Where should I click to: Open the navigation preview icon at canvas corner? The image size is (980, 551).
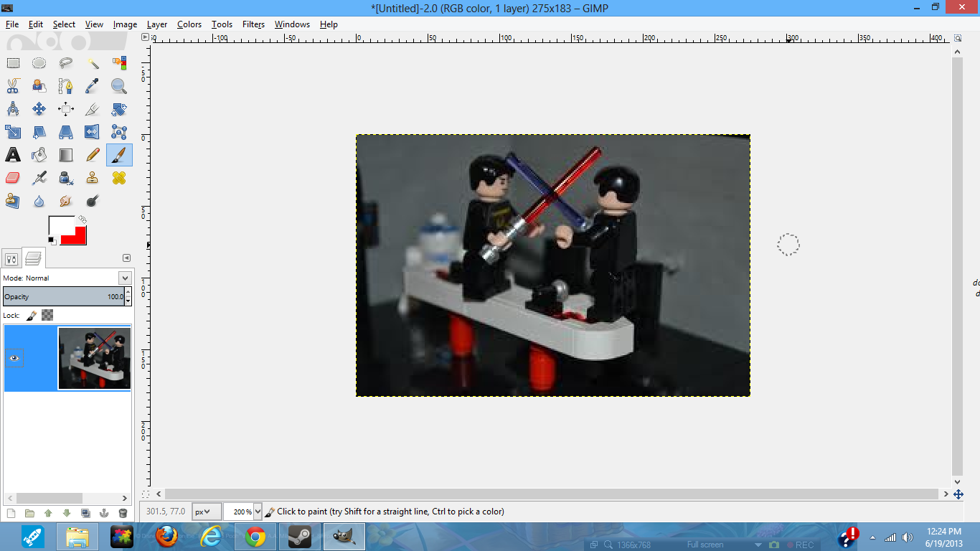tap(958, 494)
